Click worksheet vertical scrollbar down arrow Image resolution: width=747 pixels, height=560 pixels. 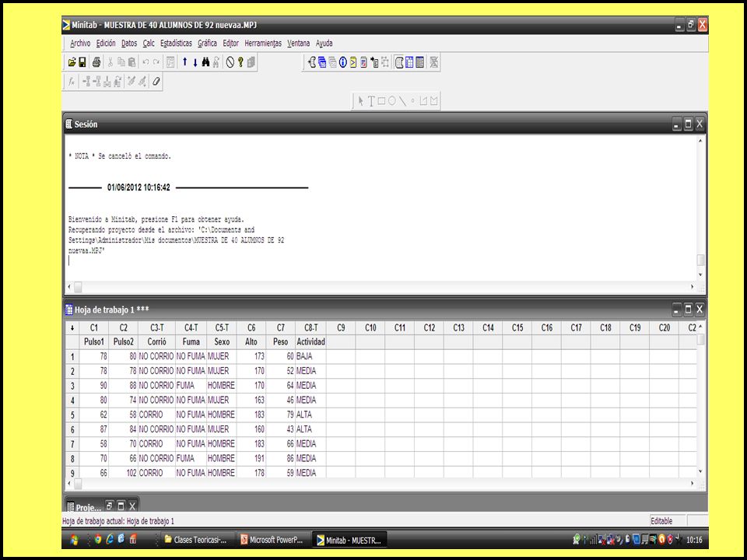(700, 471)
